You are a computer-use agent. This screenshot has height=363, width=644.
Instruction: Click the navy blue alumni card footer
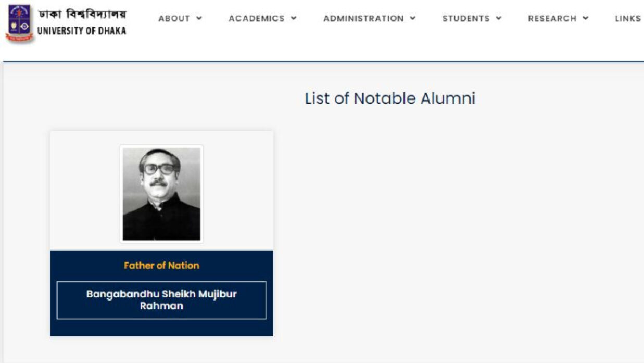point(161,328)
